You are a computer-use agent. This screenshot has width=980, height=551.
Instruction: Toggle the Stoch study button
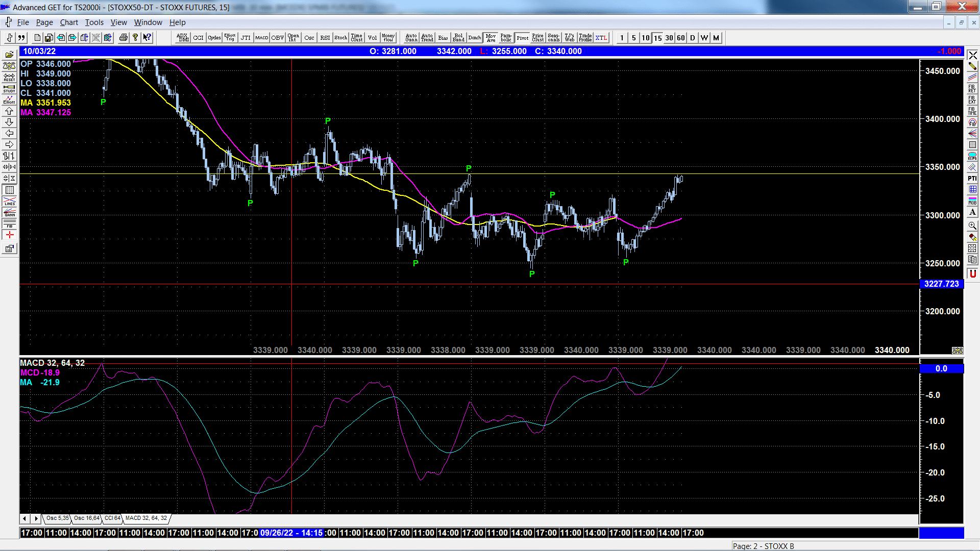tap(341, 38)
